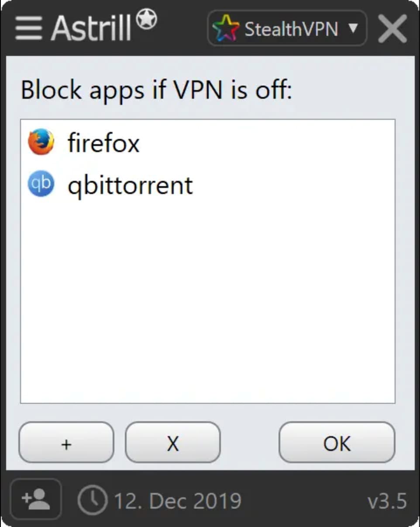This screenshot has width=420, height=527.
Task: Click the colorful StealthVPN star icon
Action: tap(225, 29)
